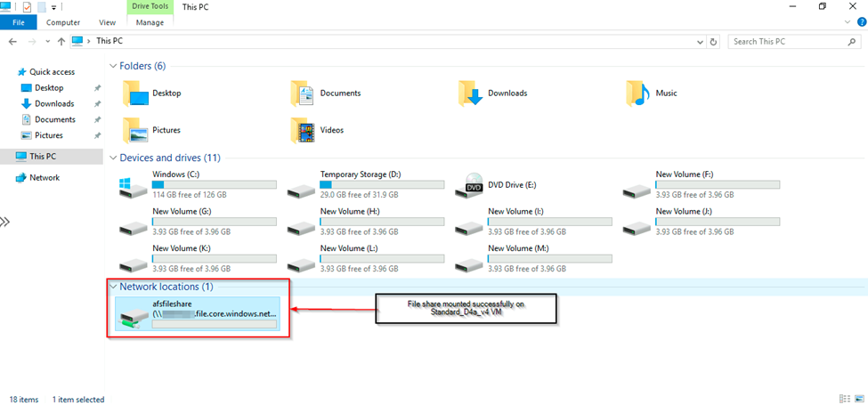The height and width of the screenshot is (405, 868).
Task: Click the Refresh button beside address bar
Action: point(714,42)
